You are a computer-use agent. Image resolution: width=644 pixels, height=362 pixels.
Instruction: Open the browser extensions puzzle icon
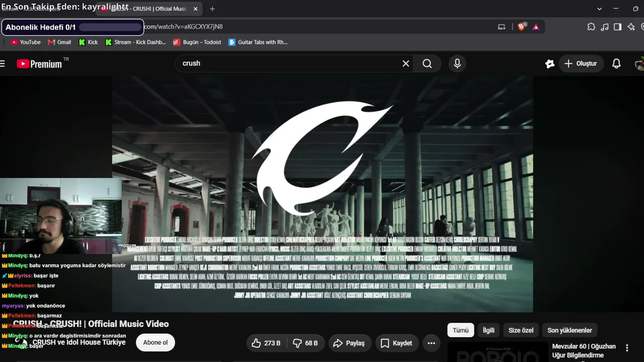tap(591, 27)
